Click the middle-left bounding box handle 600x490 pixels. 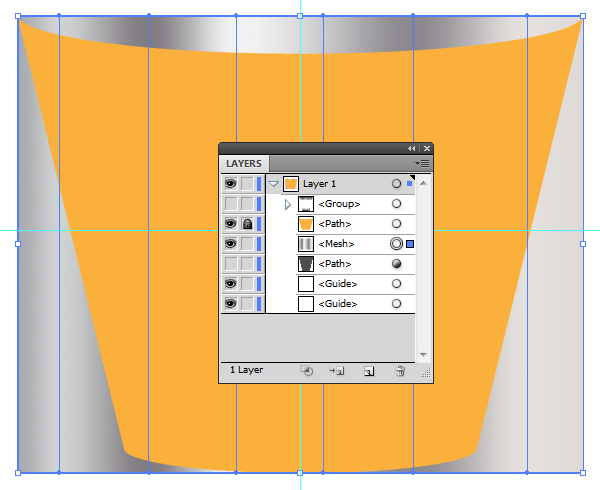pyautogui.click(x=18, y=244)
